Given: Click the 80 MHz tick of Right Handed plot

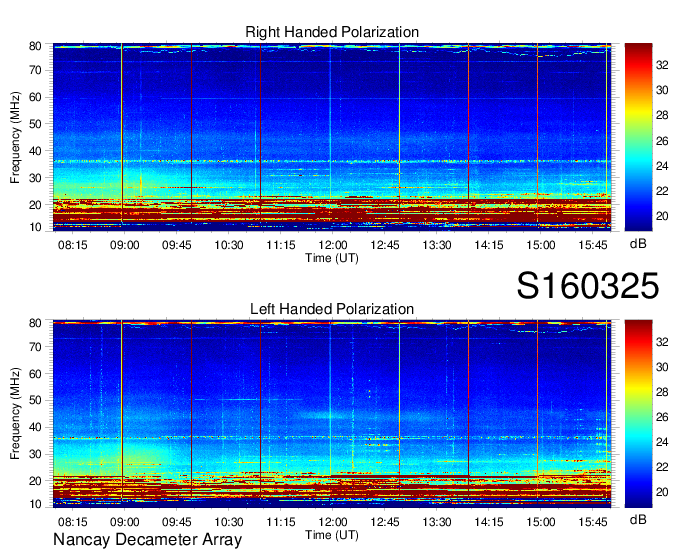Looking at the screenshot, I should (35, 46).
